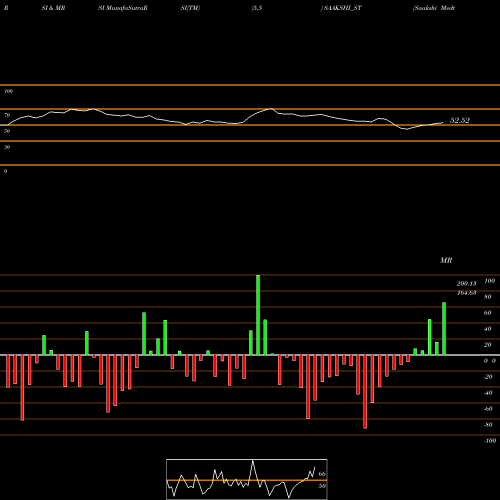
Task: Click the longest red MR histogram bar
Action: [365, 392]
